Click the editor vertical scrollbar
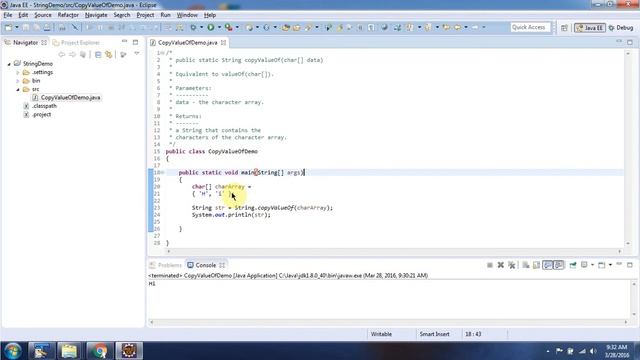The height and width of the screenshot is (360, 640). click(x=628, y=148)
